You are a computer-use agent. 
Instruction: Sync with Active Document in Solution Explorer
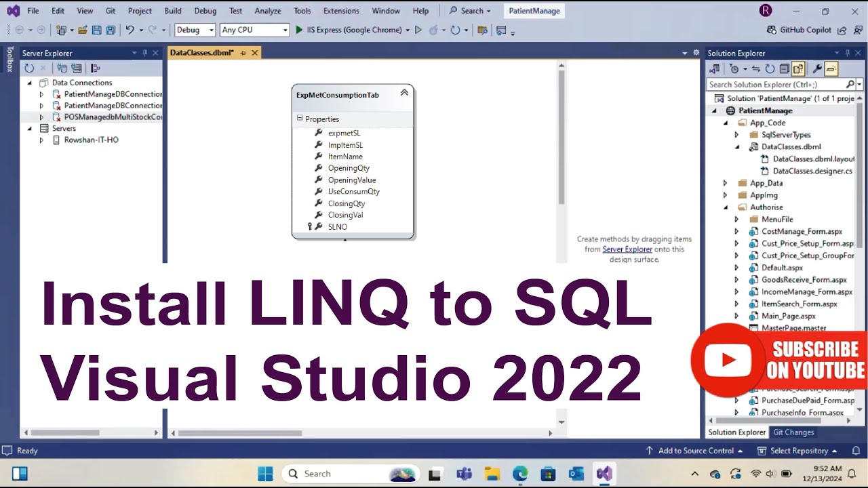(757, 68)
